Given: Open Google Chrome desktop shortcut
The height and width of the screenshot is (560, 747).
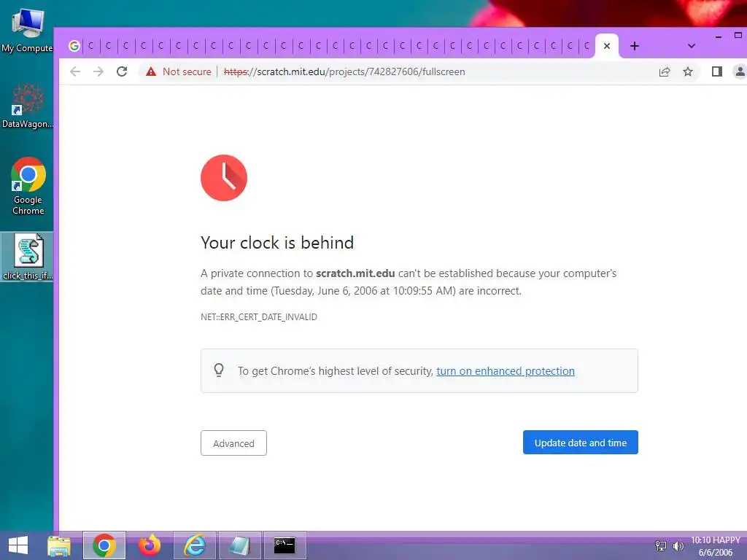Looking at the screenshot, I should tap(28, 186).
